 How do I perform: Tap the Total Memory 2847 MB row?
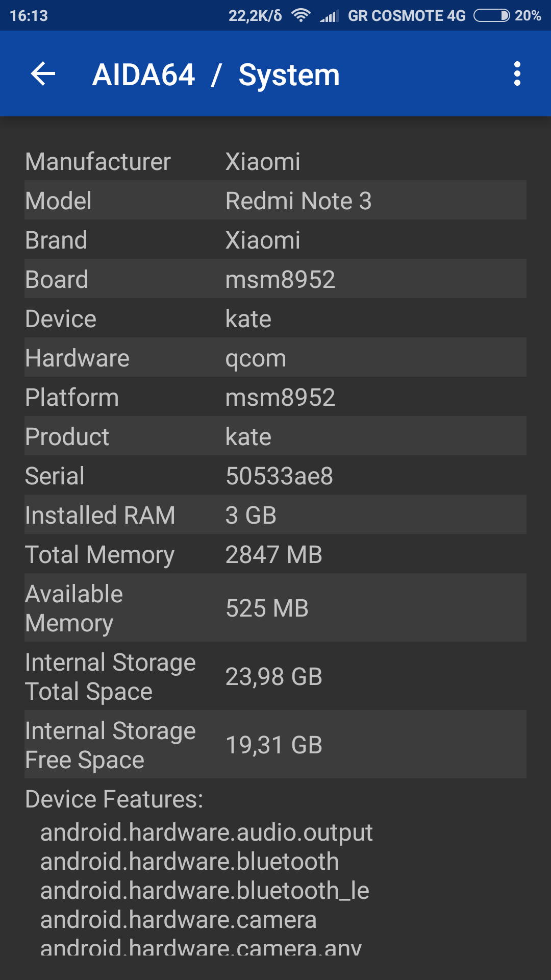coord(275,554)
